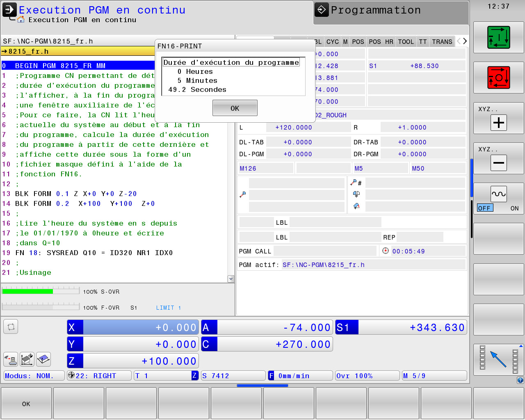Adjust the green S-OVR spindle override bar
The height and width of the screenshot is (420, 525).
41,291
